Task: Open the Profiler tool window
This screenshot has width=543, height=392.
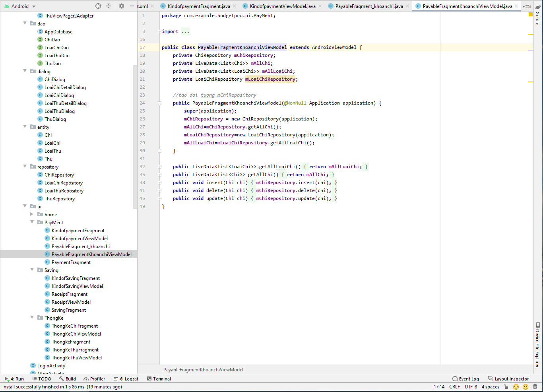Action: [x=94, y=379]
